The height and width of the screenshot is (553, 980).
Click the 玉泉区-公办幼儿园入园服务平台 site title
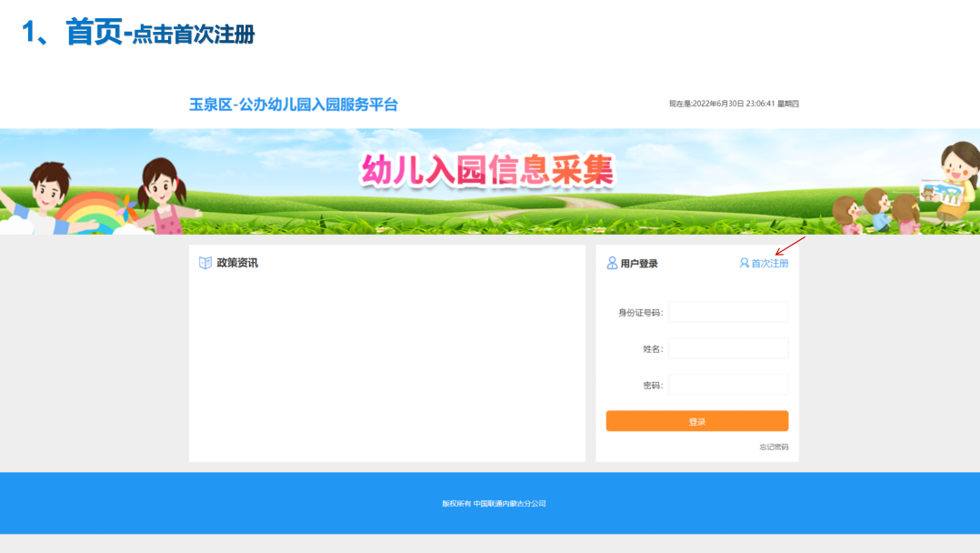[293, 105]
